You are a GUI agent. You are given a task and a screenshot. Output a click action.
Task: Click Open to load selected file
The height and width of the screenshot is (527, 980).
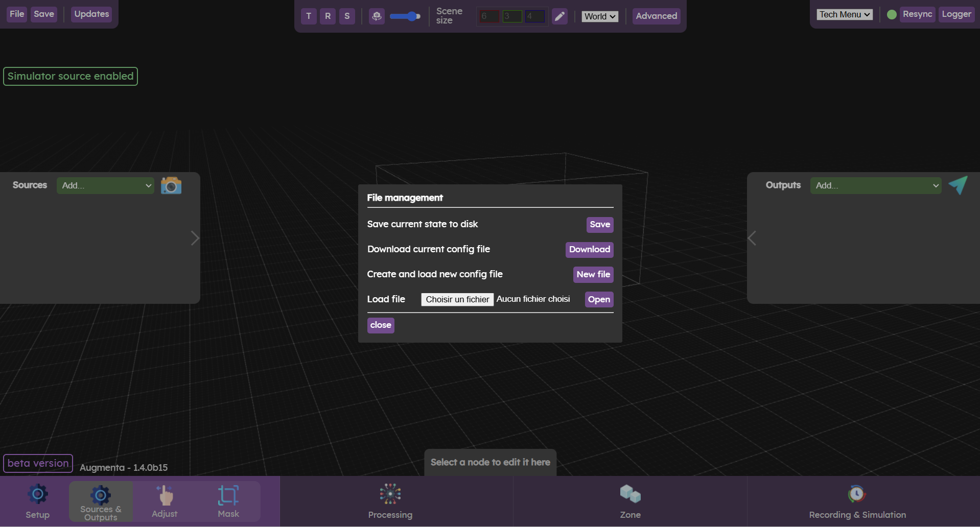tap(599, 300)
